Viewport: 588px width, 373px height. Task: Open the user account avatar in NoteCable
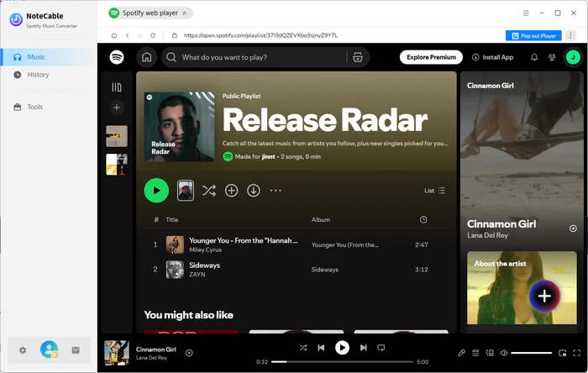pyautogui.click(x=49, y=349)
